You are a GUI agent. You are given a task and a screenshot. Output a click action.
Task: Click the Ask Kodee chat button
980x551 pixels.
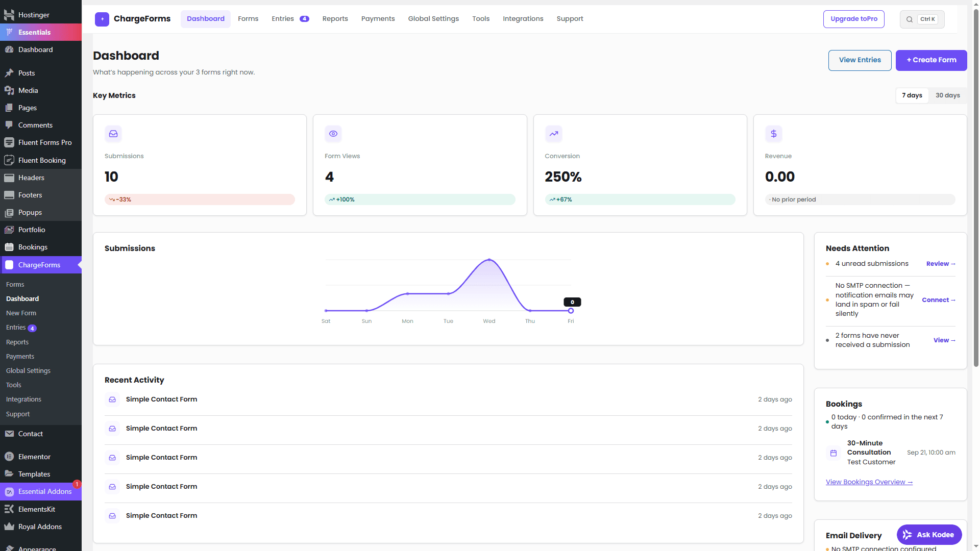point(929,535)
